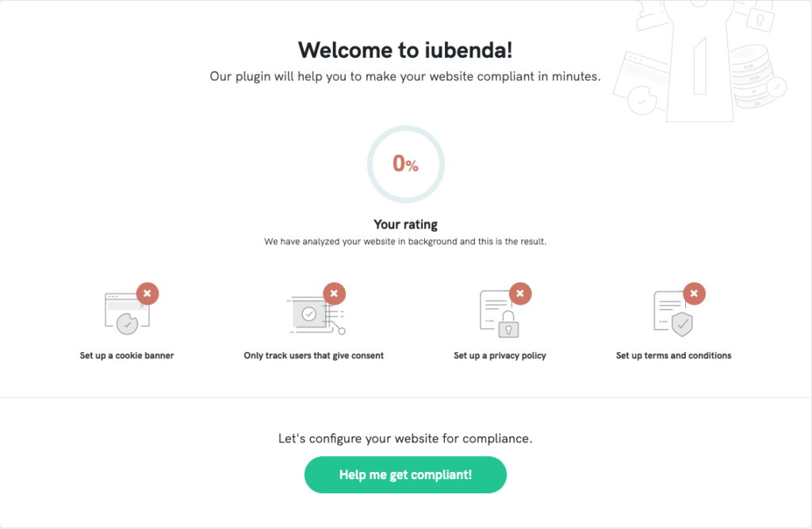Toggle the red X on cookie banner status
This screenshot has width=812, height=529.
coord(147,293)
